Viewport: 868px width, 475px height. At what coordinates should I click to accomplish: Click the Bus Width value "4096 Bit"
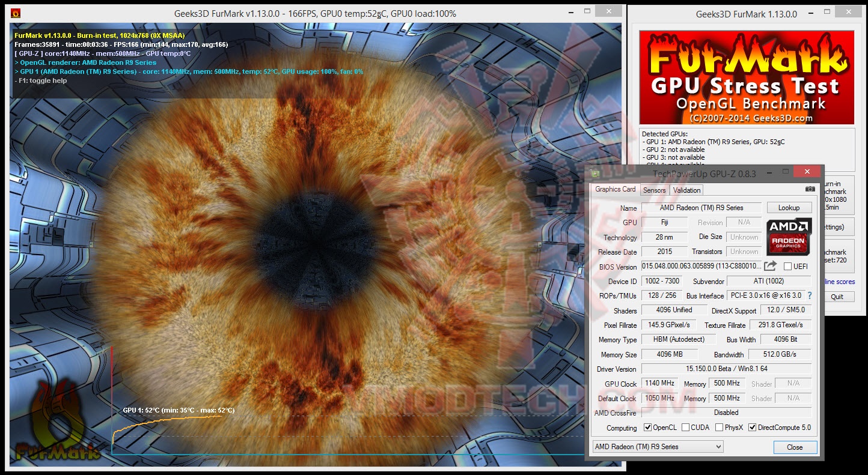(786, 339)
